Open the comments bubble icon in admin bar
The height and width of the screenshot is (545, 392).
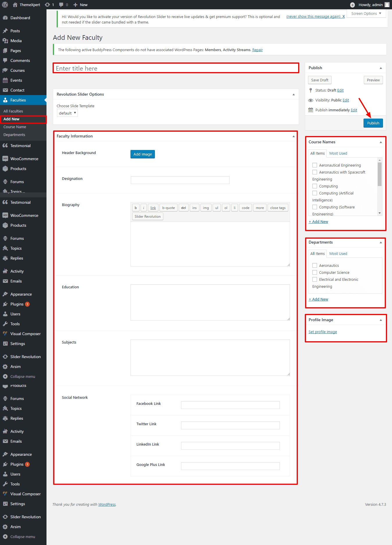coord(61,5)
